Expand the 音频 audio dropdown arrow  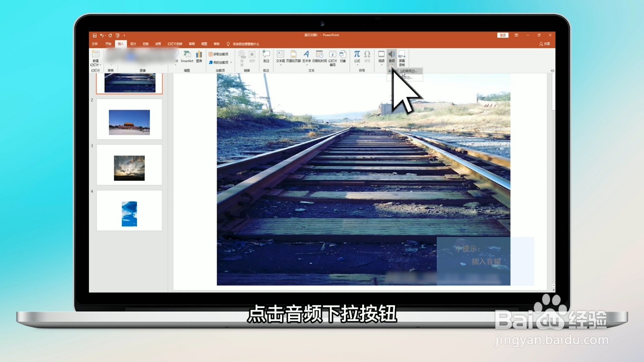(x=392, y=65)
